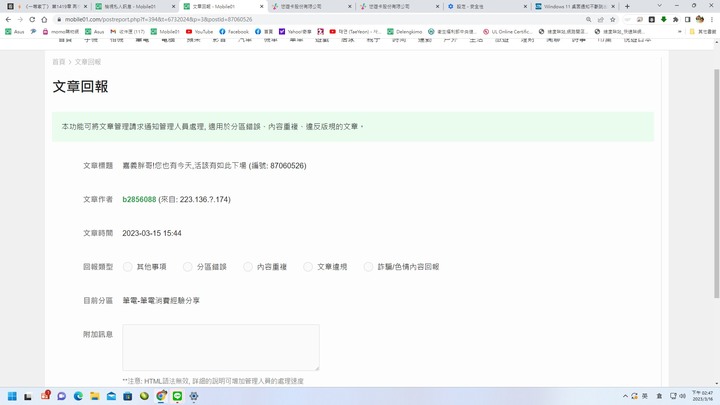Click the current section text 筆電-筆電消費經驗分享
This screenshot has height=405, width=720.
pyautogui.click(x=161, y=301)
